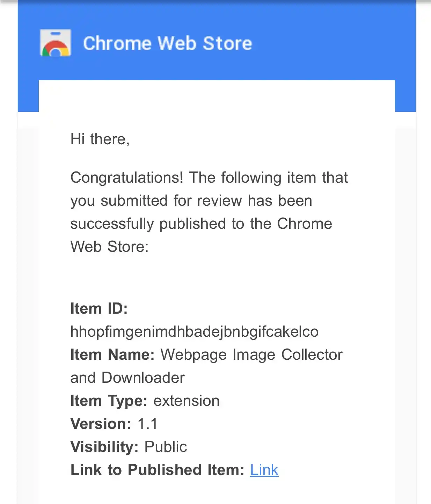Click the "Version:" bold label
Image resolution: width=431 pixels, height=504 pixels.
pyautogui.click(x=101, y=424)
